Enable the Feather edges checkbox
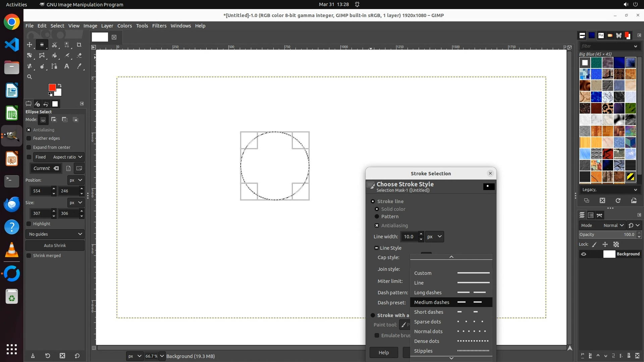This screenshot has height=362, width=644. pyautogui.click(x=29, y=138)
